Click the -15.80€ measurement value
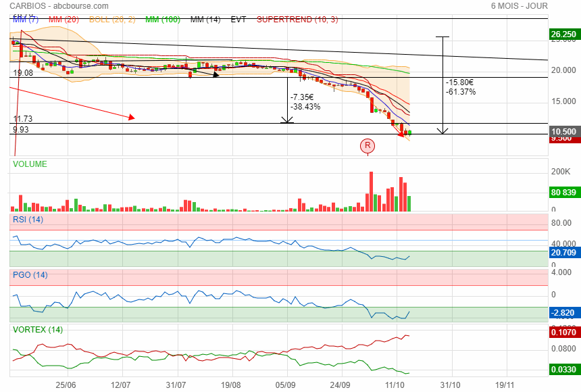Image resolution: width=581 pixels, height=392 pixels. click(x=459, y=82)
